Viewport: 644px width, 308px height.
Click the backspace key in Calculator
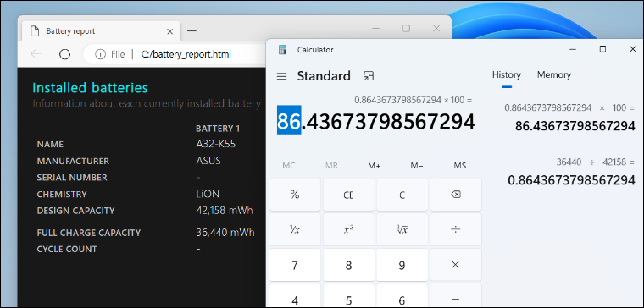[456, 195]
